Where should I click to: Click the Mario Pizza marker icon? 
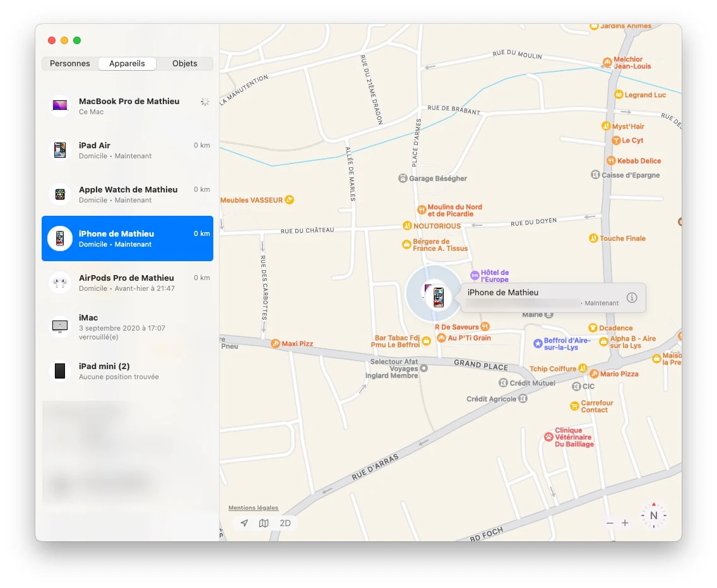tap(594, 374)
